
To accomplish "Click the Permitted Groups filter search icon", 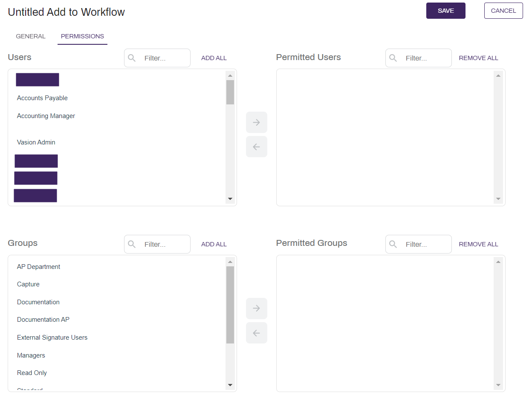I will click(393, 244).
